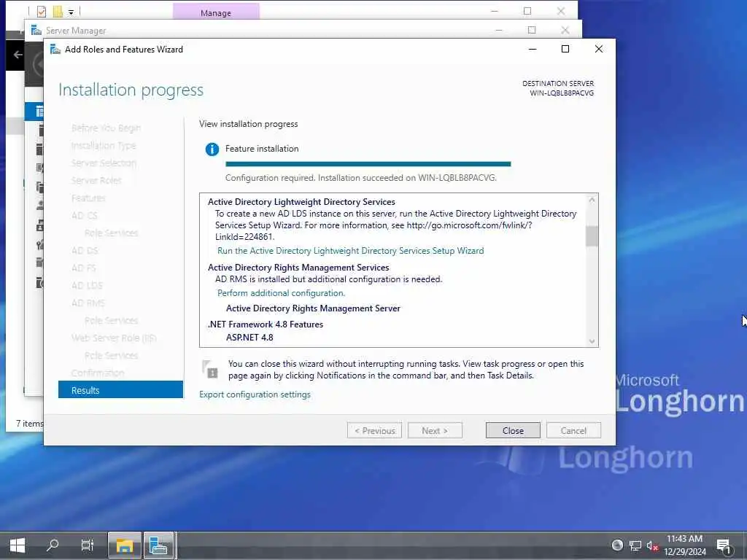
Task: Select the Server Roles wizard step
Action: pyautogui.click(x=96, y=181)
